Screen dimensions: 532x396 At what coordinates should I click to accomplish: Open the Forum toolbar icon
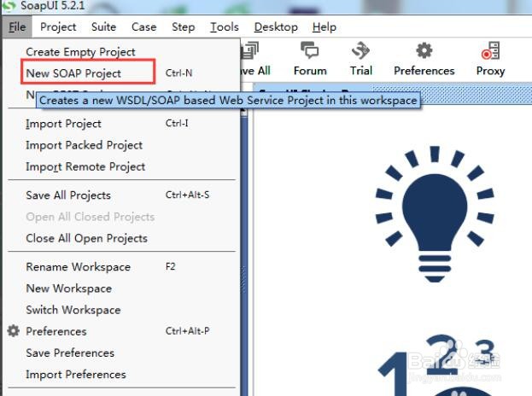[x=310, y=58]
